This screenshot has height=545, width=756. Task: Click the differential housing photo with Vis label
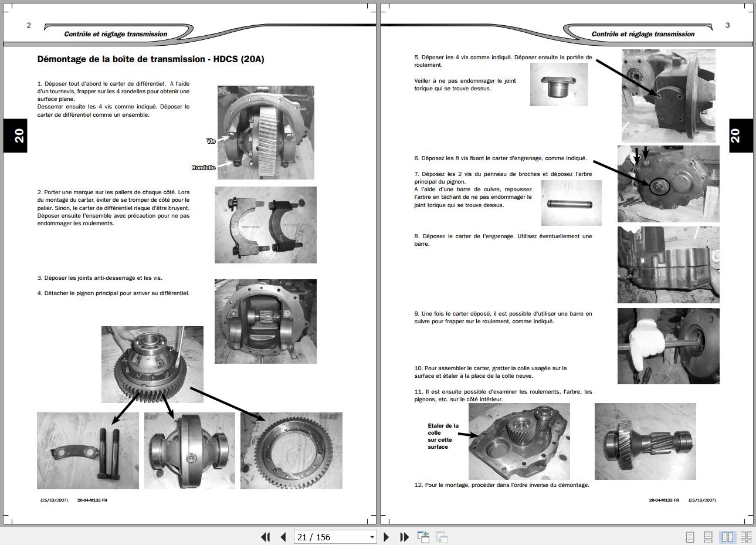[266, 133]
